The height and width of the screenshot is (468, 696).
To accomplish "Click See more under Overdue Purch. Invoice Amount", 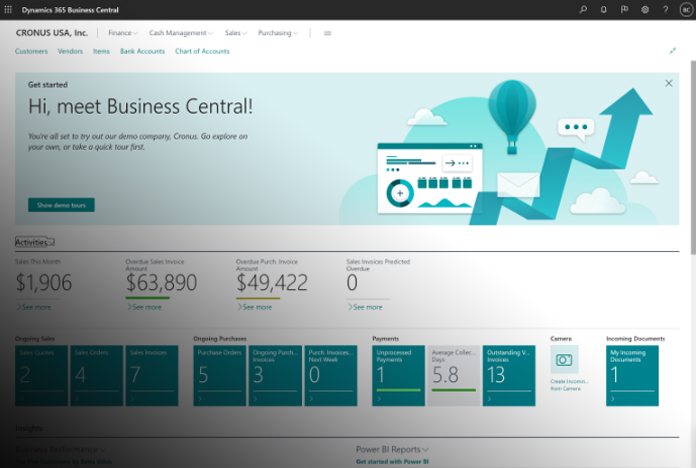I will (x=255, y=307).
